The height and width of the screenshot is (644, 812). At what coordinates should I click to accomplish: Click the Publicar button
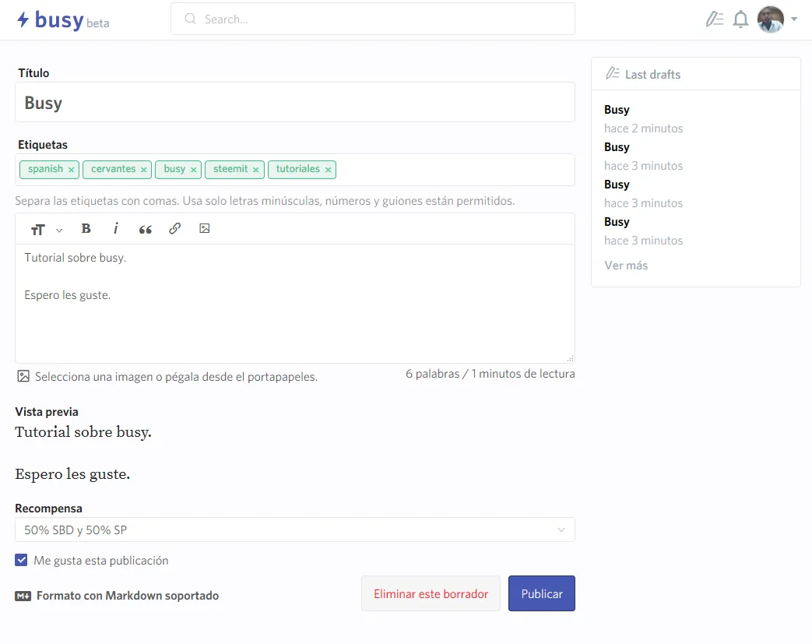(542, 593)
